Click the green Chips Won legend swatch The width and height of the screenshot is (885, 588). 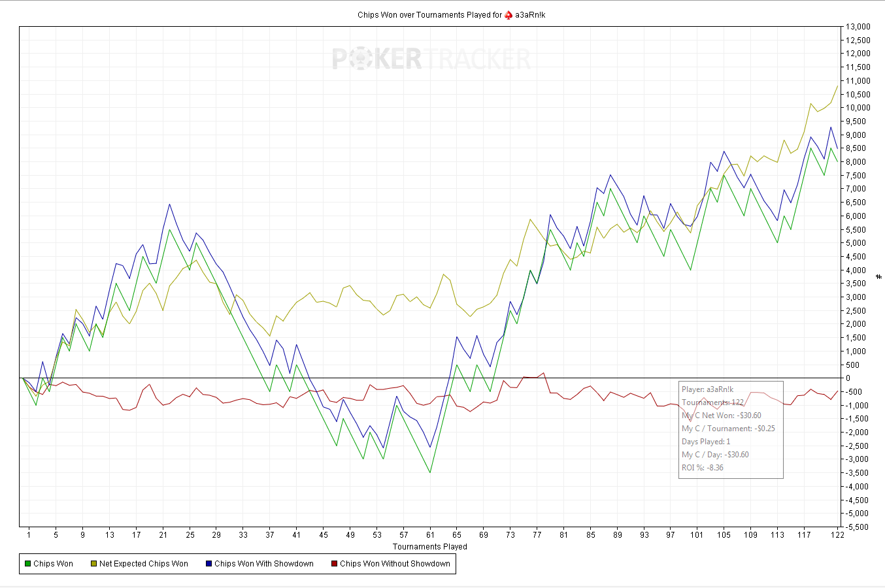(x=27, y=564)
